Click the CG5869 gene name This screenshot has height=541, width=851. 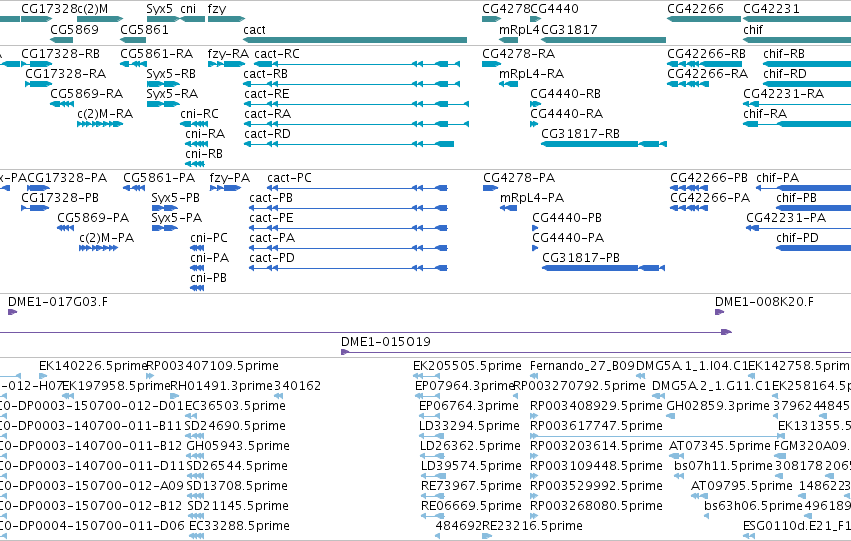click(x=74, y=30)
